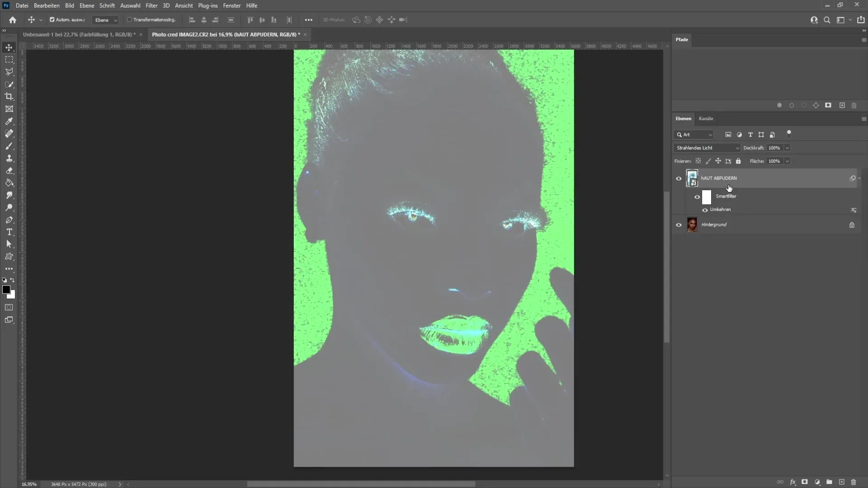The width and height of the screenshot is (868, 488).
Task: Select the Quick Selection tool
Action: click(x=9, y=84)
